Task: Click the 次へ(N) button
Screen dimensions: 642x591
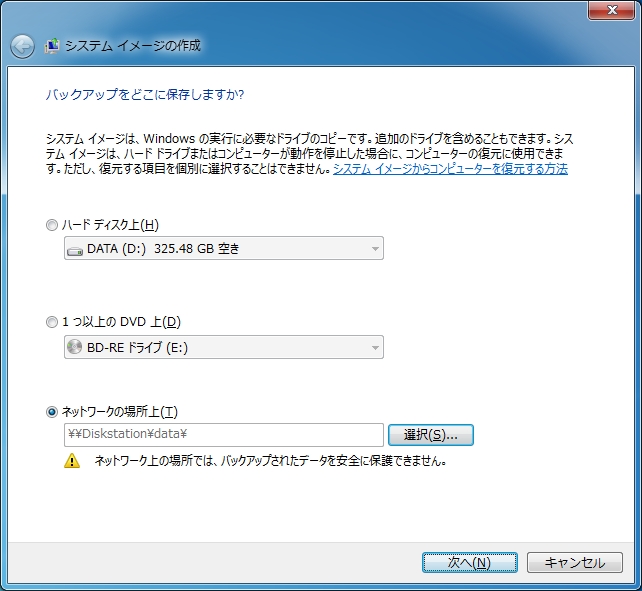Action: click(x=470, y=563)
